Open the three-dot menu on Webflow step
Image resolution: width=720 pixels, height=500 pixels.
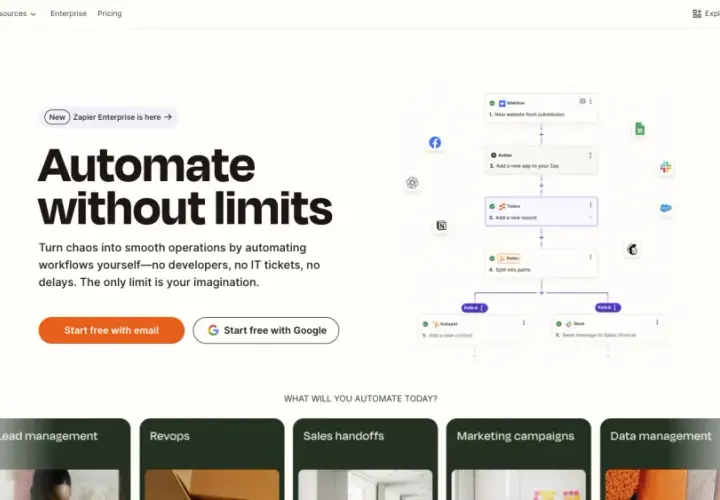pos(591,101)
